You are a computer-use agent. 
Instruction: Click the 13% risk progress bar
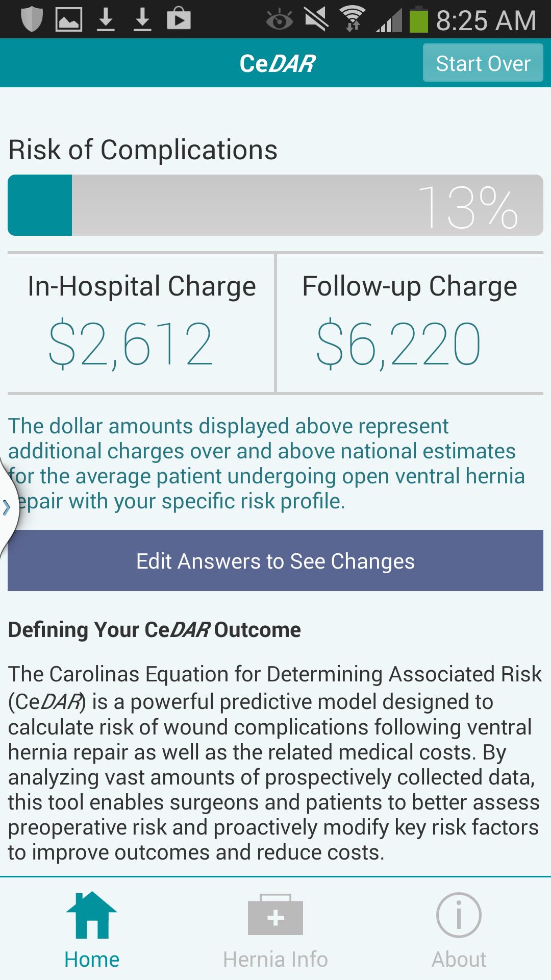pyautogui.click(x=275, y=205)
